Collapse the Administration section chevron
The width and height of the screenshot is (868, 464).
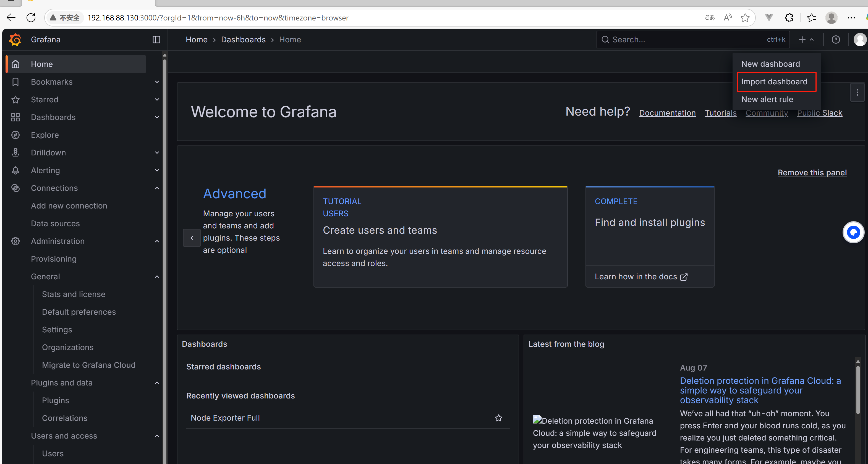coord(157,241)
